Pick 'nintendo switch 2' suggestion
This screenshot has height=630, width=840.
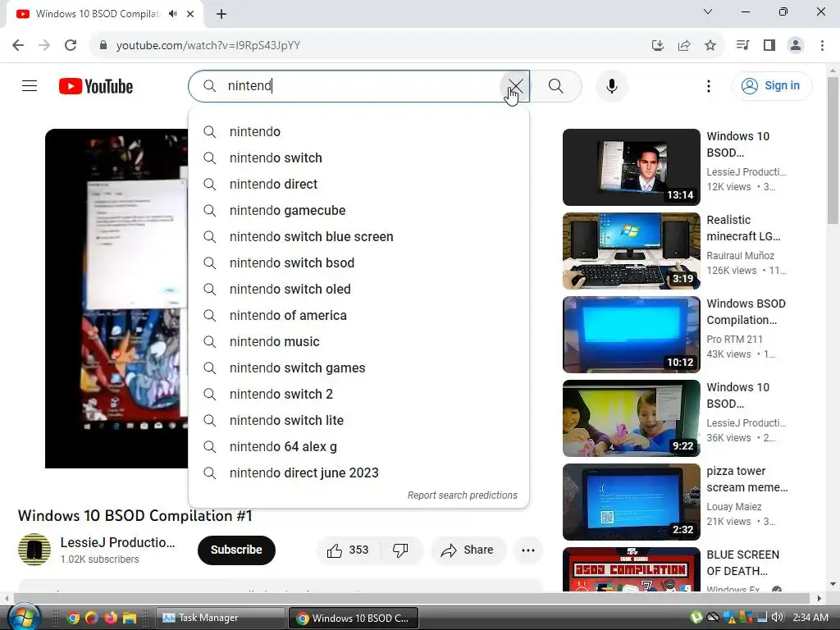pos(358,395)
